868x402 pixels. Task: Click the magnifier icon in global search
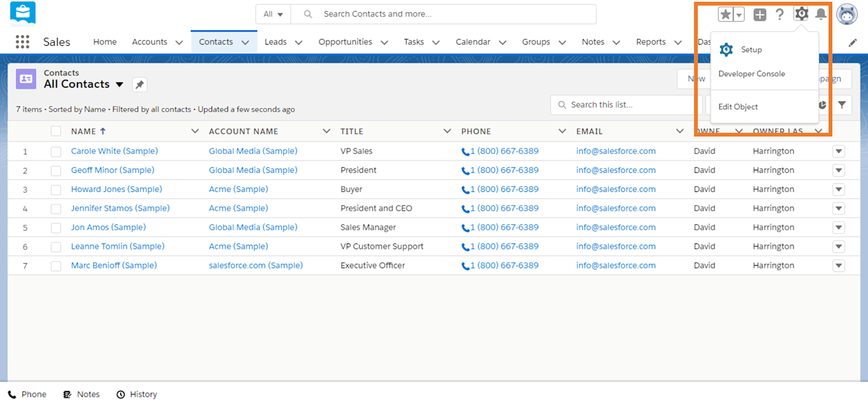click(308, 14)
